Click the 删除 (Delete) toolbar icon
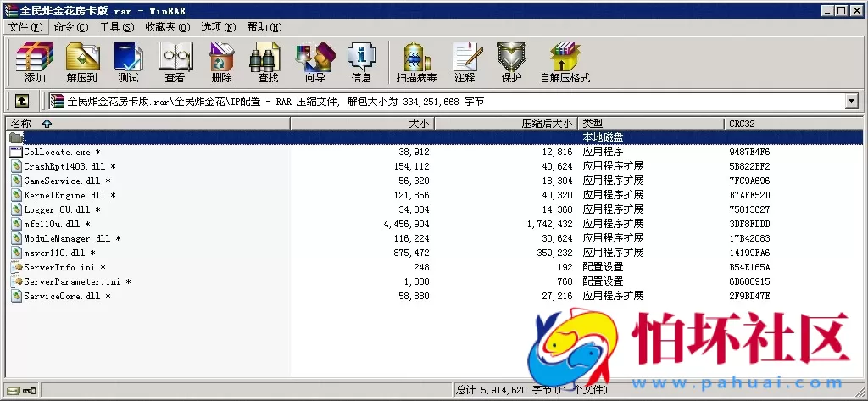This screenshot has height=401, width=868. click(221, 56)
